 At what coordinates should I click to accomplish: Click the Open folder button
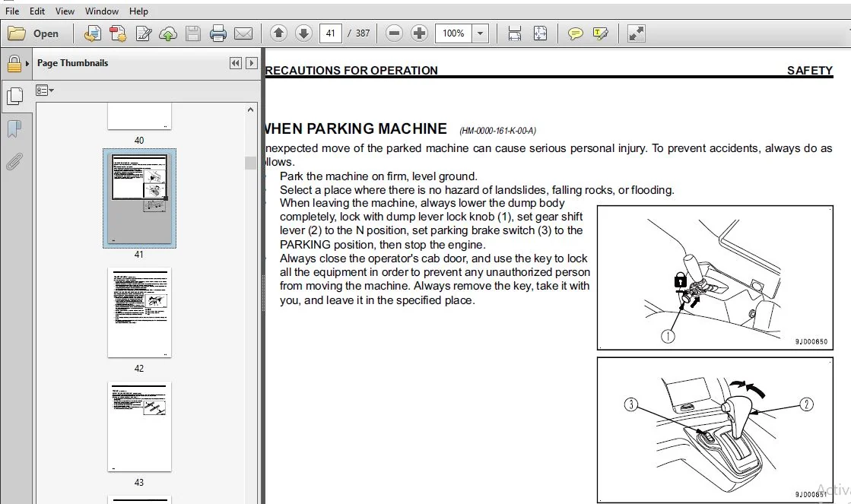[x=33, y=33]
